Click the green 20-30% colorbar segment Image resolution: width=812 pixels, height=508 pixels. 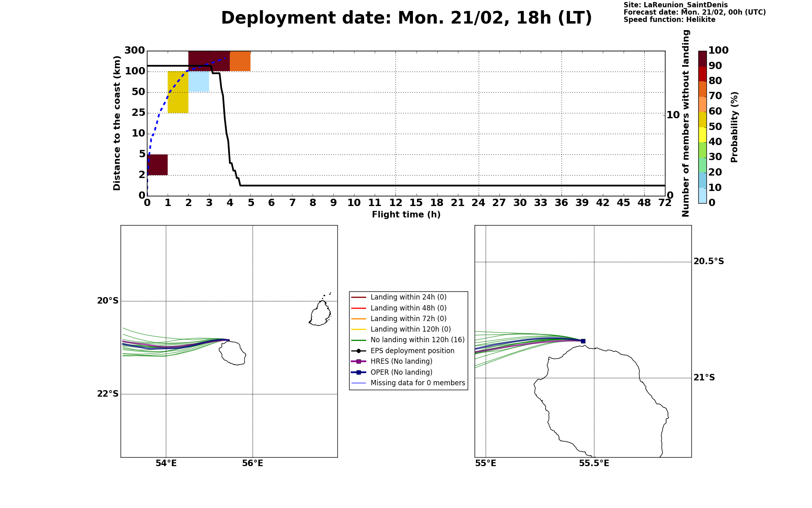[702, 165]
